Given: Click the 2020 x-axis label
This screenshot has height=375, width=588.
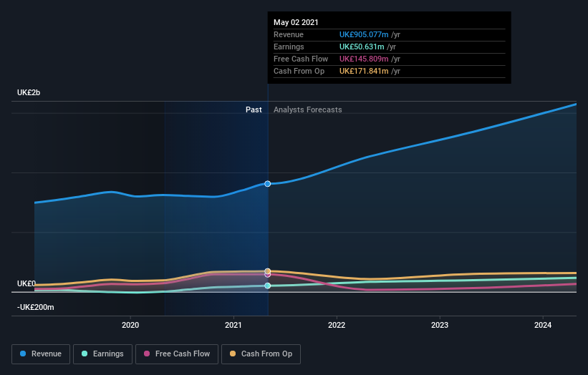Looking at the screenshot, I should pyautogui.click(x=130, y=325).
